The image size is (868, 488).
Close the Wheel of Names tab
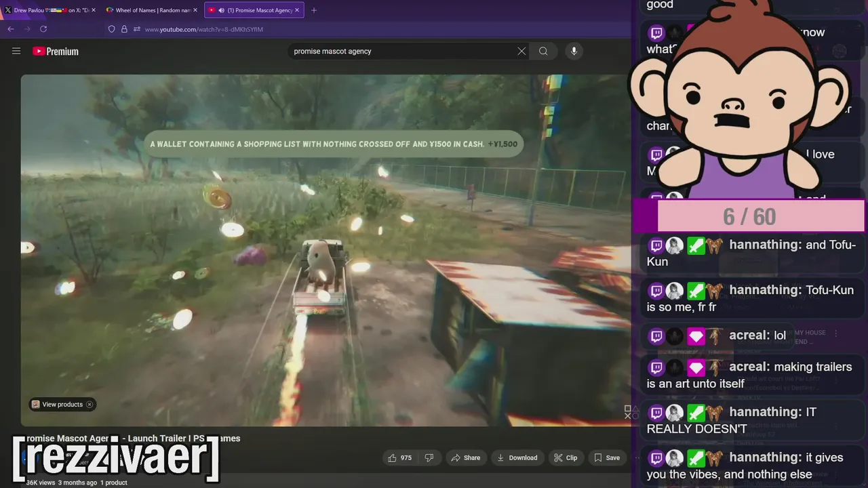pyautogui.click(x=195, y=10)
